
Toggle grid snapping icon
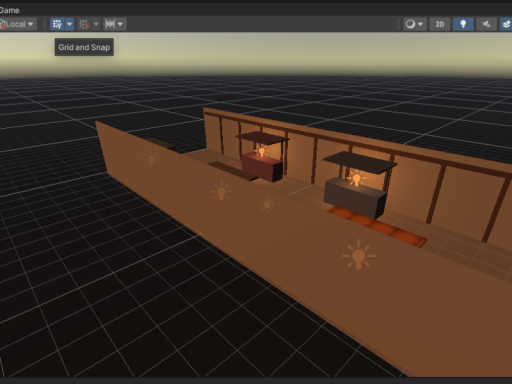point(84,24)
